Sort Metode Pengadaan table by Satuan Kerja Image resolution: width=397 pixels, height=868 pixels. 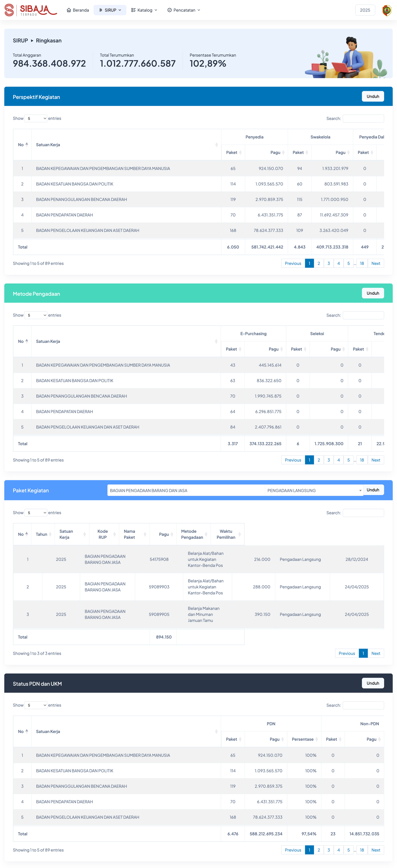(x=126, y=341)
